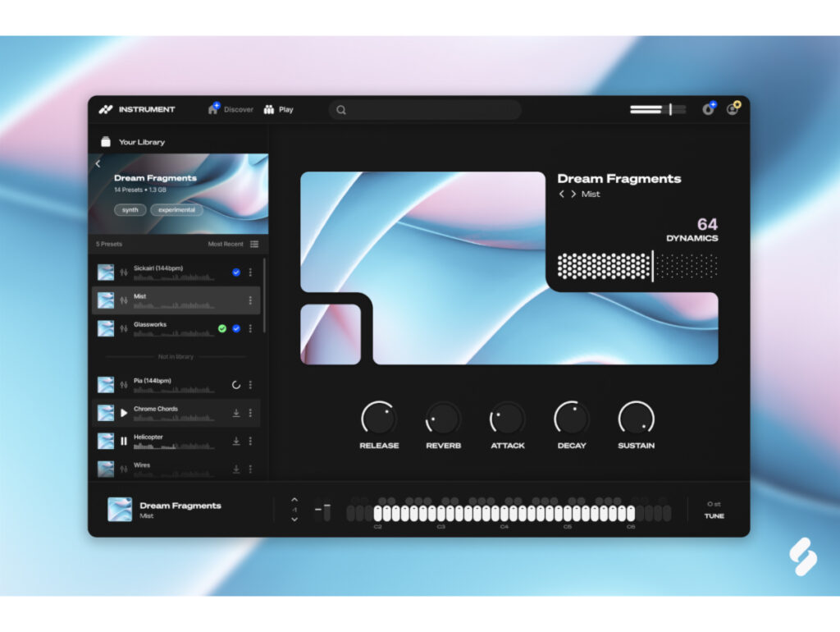Click the RELEASE knob
840x632 pixels.
[379, 418]
